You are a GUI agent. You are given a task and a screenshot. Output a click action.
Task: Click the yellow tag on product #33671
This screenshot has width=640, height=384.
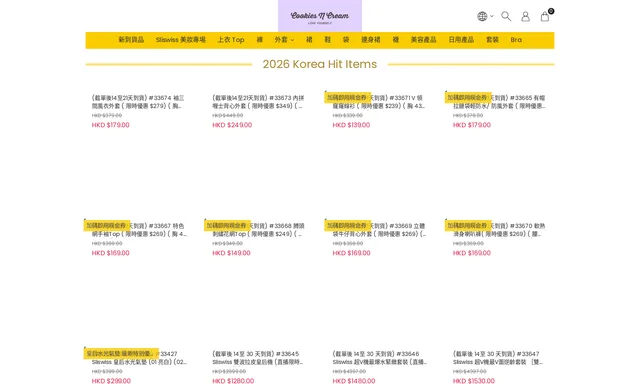click(347, 98)
